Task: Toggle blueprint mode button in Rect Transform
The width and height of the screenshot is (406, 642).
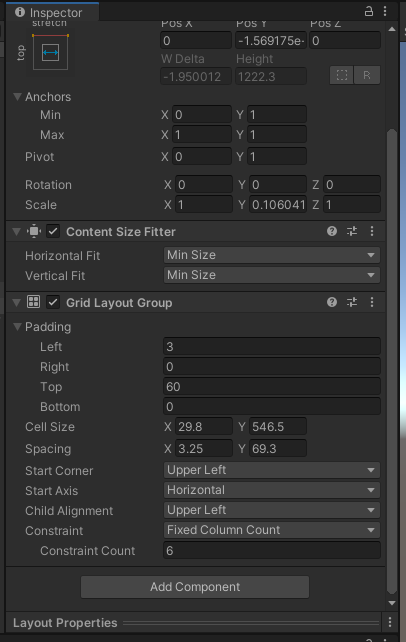Action: click(342, 75)
